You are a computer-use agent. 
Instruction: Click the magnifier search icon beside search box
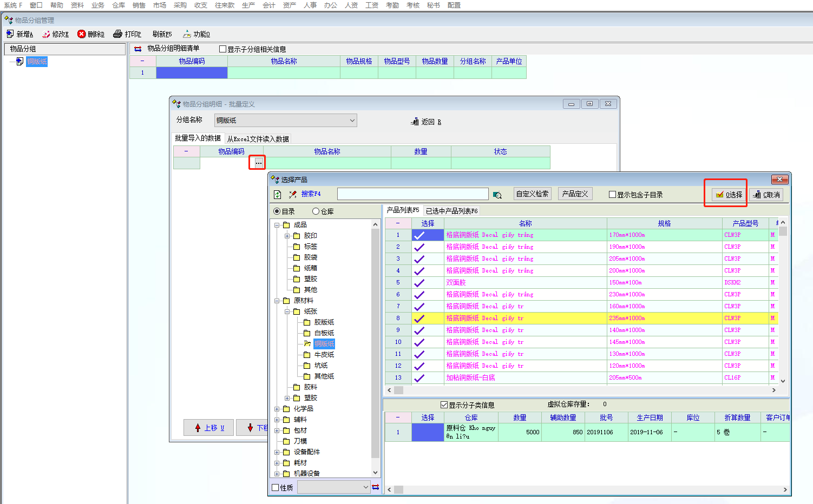click(x=497, y=195)
